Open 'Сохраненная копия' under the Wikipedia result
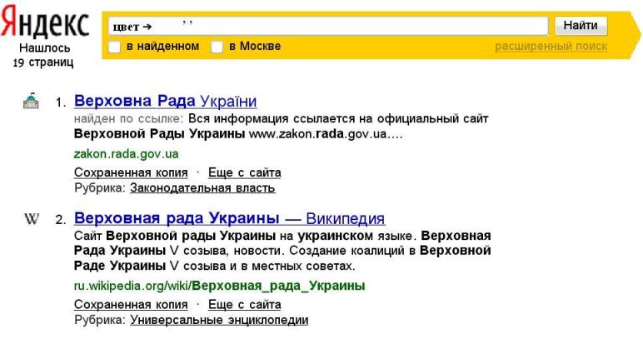This screenshot has width=643, height=364. coord(131,305)
